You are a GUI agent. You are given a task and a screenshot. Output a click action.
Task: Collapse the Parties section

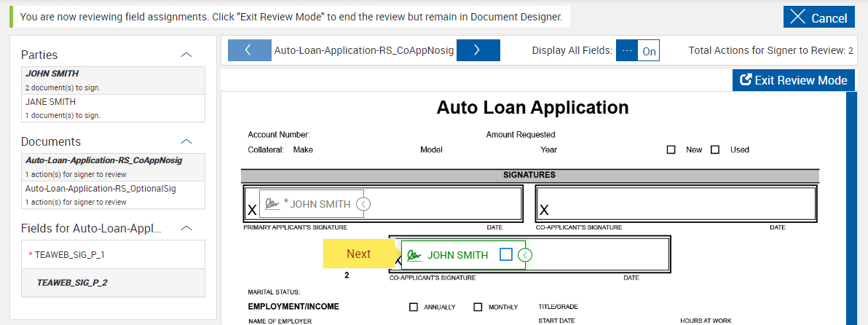coord(186,55)
